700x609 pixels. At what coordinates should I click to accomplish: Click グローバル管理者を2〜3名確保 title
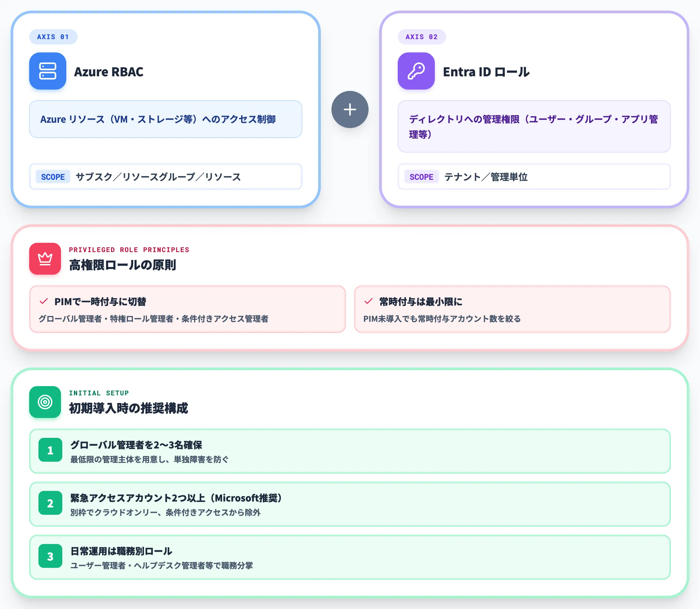[x=136, y=445]
